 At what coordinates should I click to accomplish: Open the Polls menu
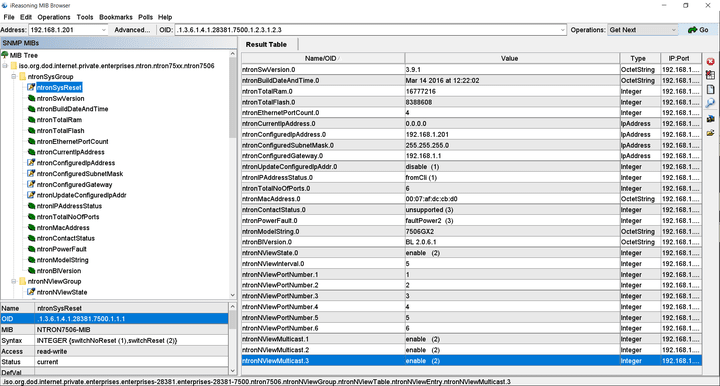point(145,17)
